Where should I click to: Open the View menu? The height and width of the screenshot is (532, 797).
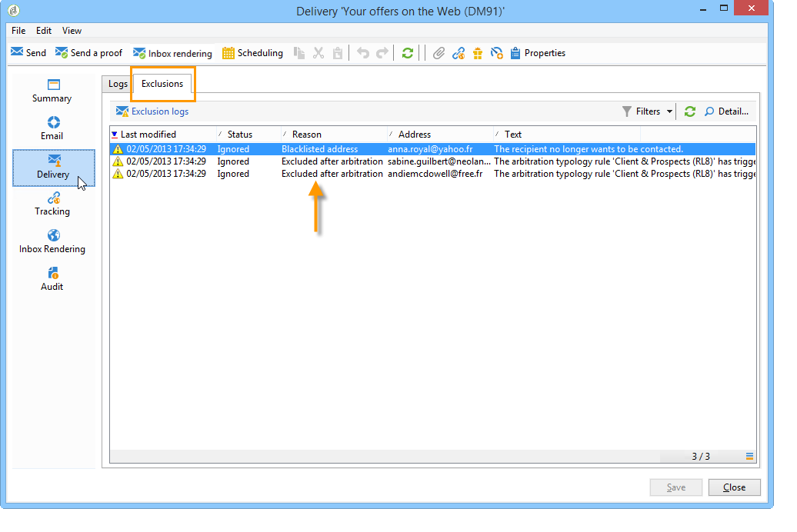tap(72, 31)
